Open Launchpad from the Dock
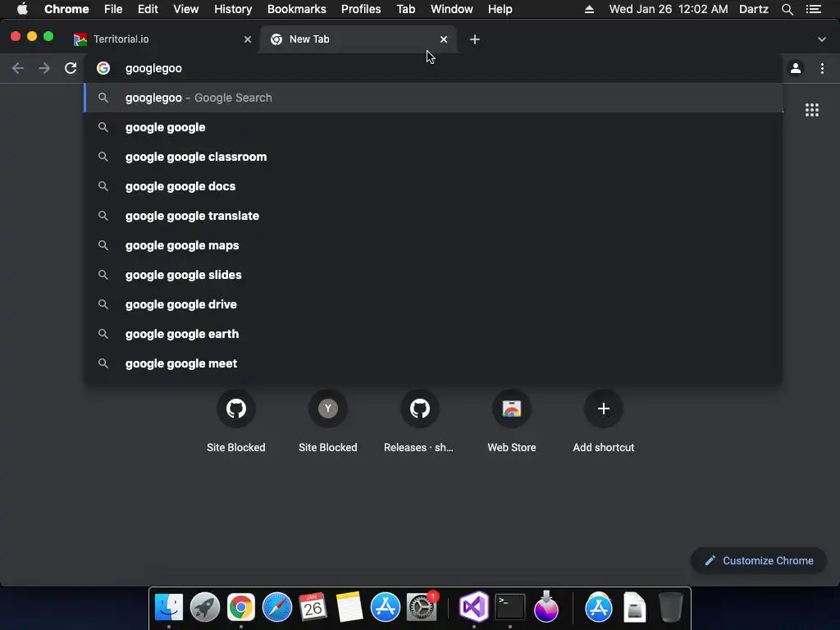 [x=204, y=608]
